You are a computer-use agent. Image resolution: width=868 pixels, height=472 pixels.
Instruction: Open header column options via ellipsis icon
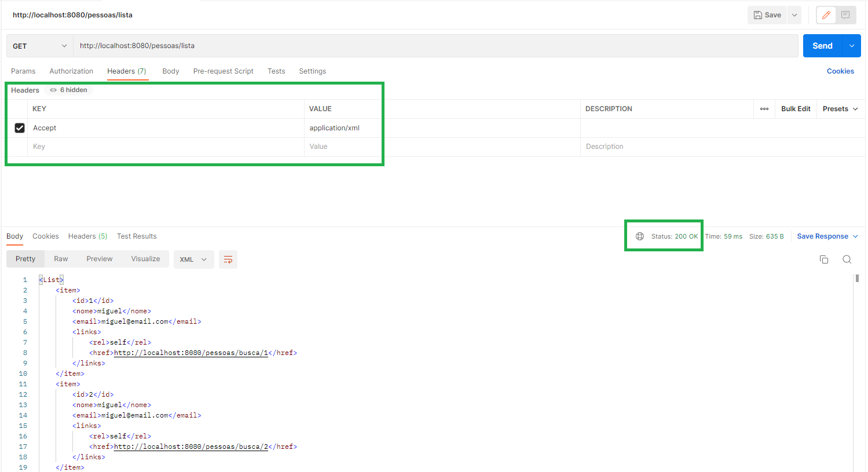(764, 108)
